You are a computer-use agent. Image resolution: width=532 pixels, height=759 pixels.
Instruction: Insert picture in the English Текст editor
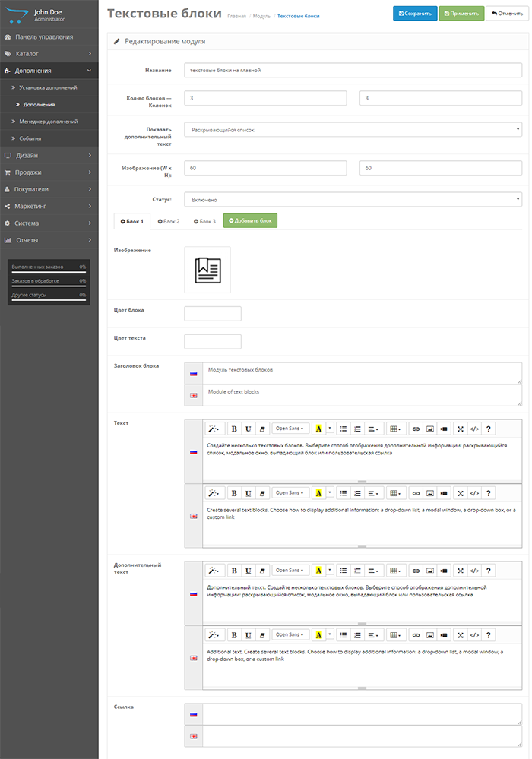pyautogui.click(x=430, y=493)
